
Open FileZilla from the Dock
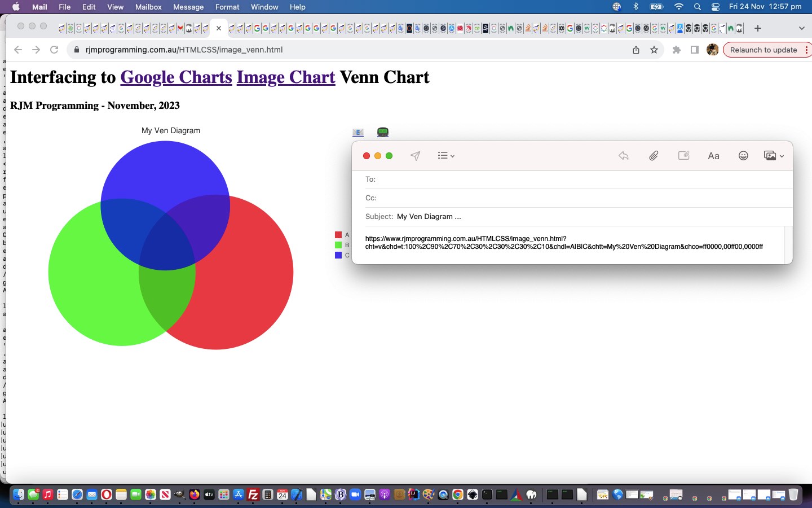coord(253,495)
